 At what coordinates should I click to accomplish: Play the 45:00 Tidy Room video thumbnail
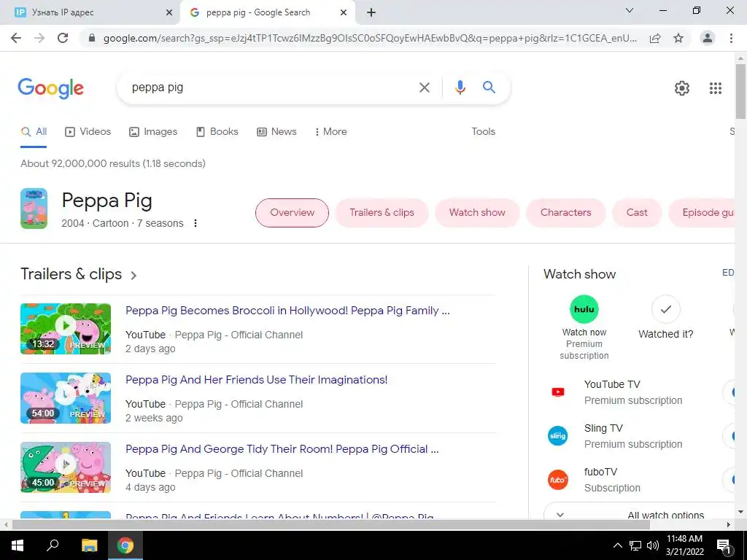coord(66,467)
